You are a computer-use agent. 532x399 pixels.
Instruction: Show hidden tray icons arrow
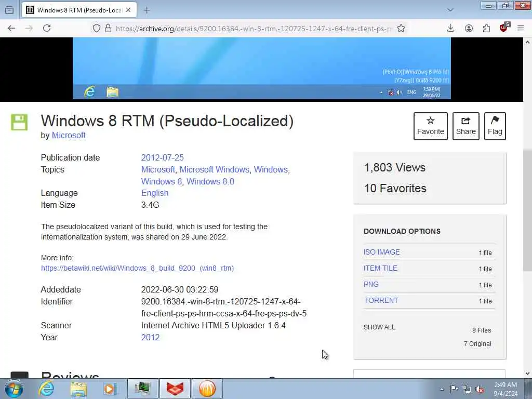point(442,389)
